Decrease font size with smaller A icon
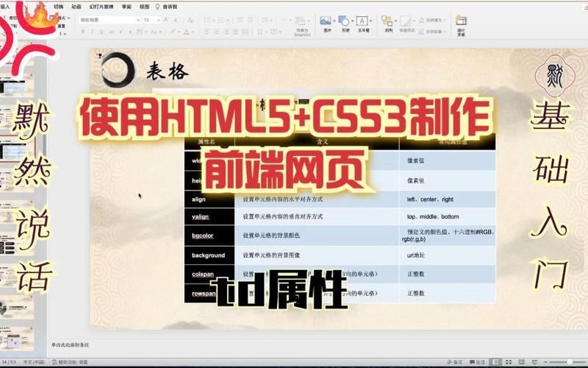 176,20
